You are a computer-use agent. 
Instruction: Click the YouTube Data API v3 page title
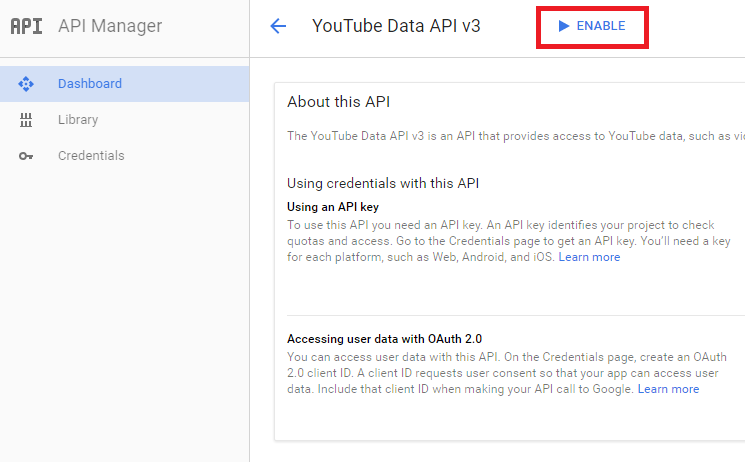coord(396,26)
